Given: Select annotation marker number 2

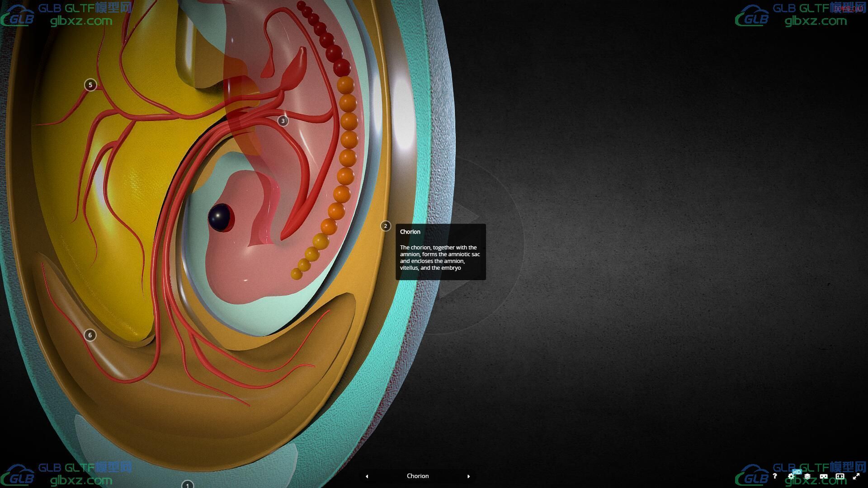Looking at the screenshot, I should tap(386, 226).
